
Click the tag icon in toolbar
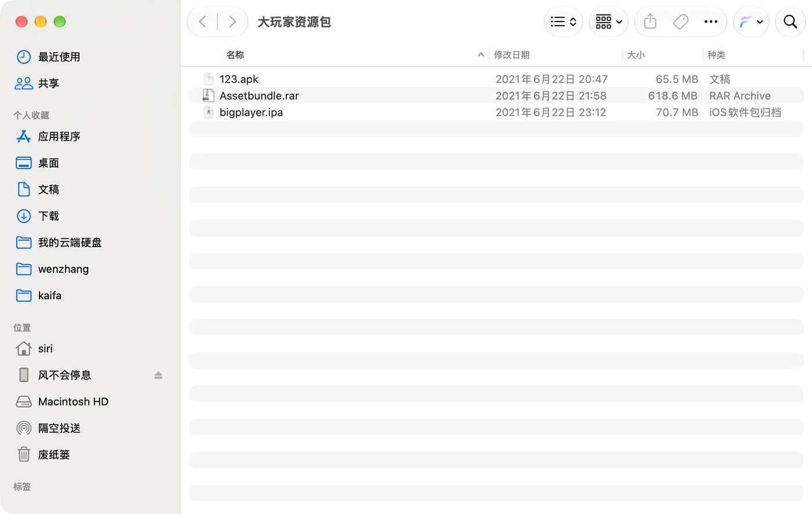[x=680, y=22]
